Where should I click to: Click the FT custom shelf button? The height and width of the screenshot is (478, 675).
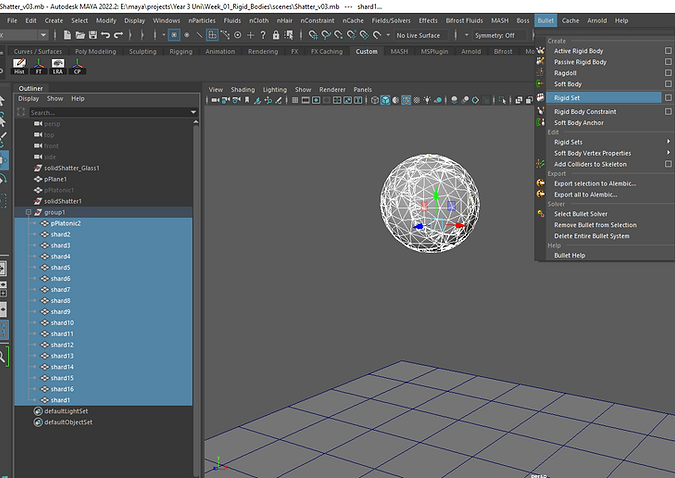tap(39, 66)
